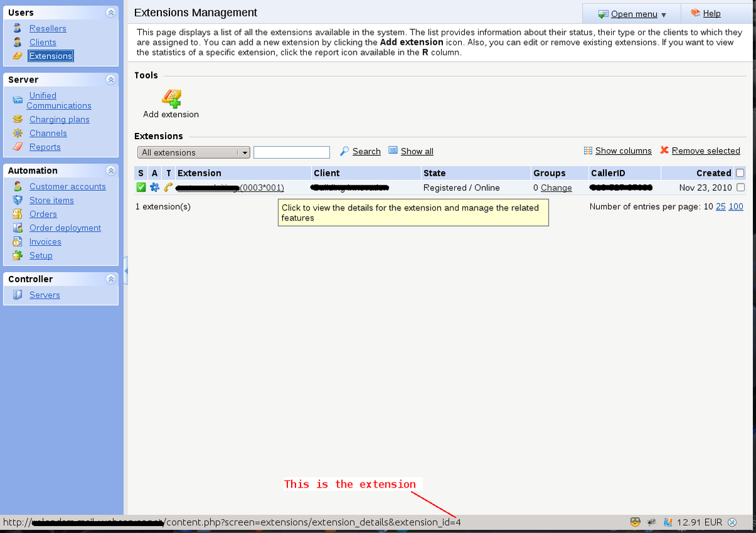The width and height of the screenshot is (756, 533).
Task: Toggle the green status checkmark in column S
Action: coord(140,187)
